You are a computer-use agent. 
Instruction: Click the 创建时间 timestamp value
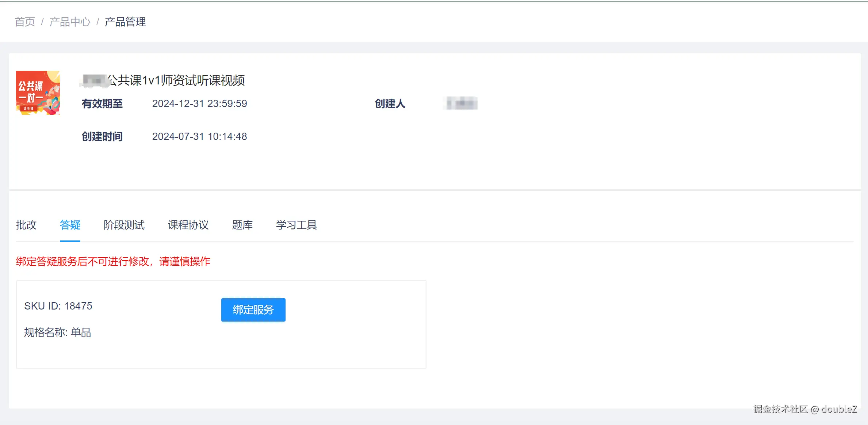coord(199,137)
